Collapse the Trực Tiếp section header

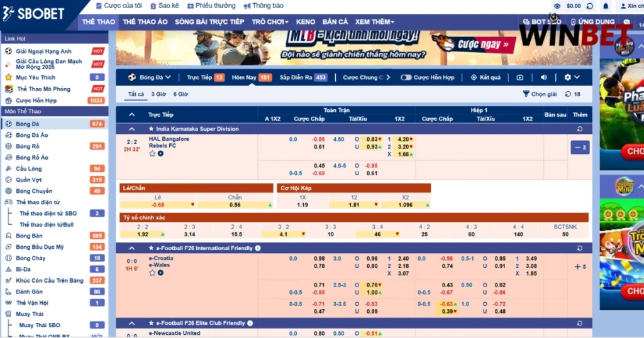click(x=132, y=114)
